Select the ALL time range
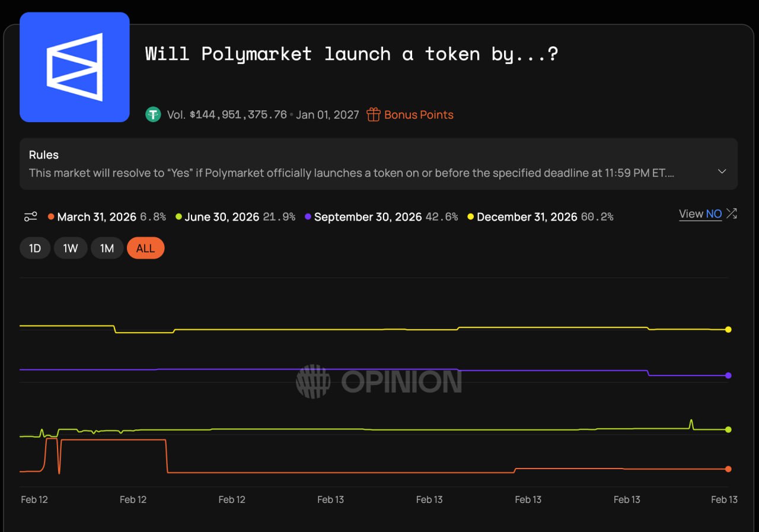This screenshot has width=759, height=532. point(145,249)
